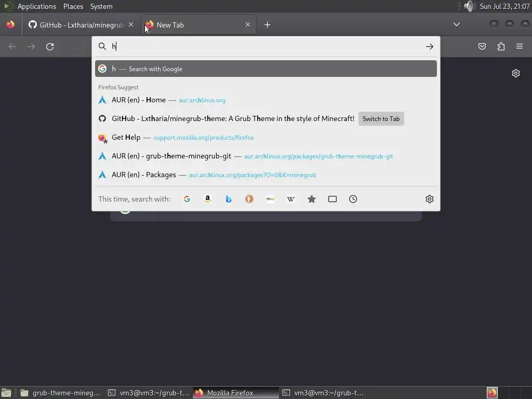
Task: Open the Extensions puzzle icon
Action: coord(501,46)
